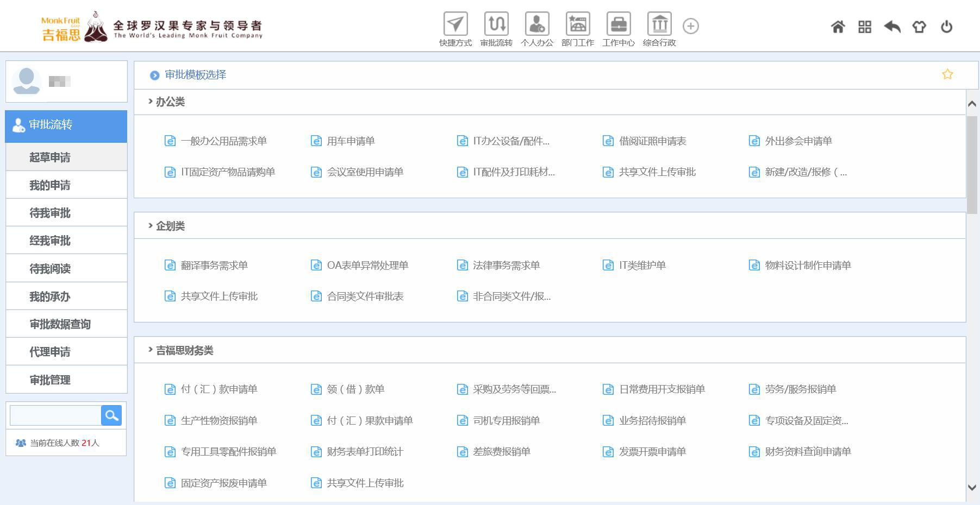Open the 工作中心 briefcase icon
The image size is (980, 505).
[x=618, y=25]
